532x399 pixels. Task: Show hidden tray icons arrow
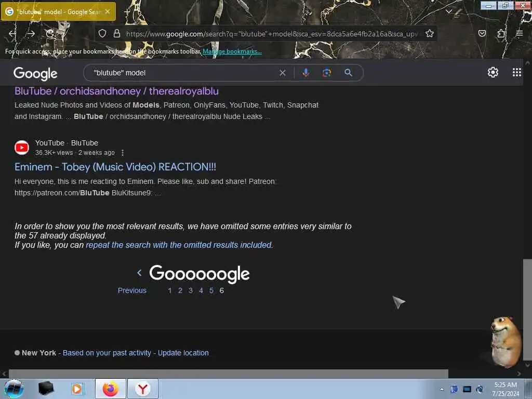[x=442, y=389]
